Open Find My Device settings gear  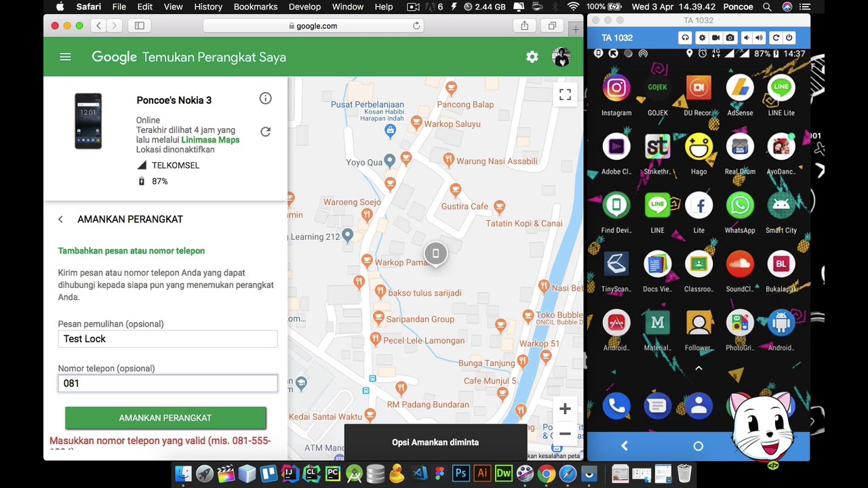(532, 58)
